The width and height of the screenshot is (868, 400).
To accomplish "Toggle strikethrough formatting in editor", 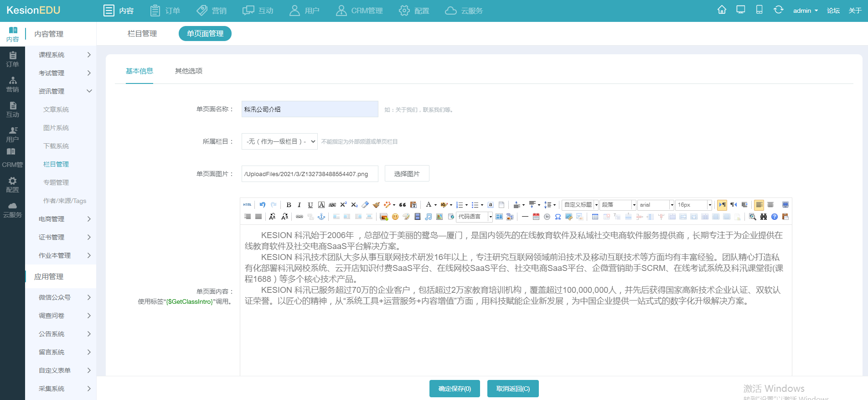I will (x=332, y=205).
